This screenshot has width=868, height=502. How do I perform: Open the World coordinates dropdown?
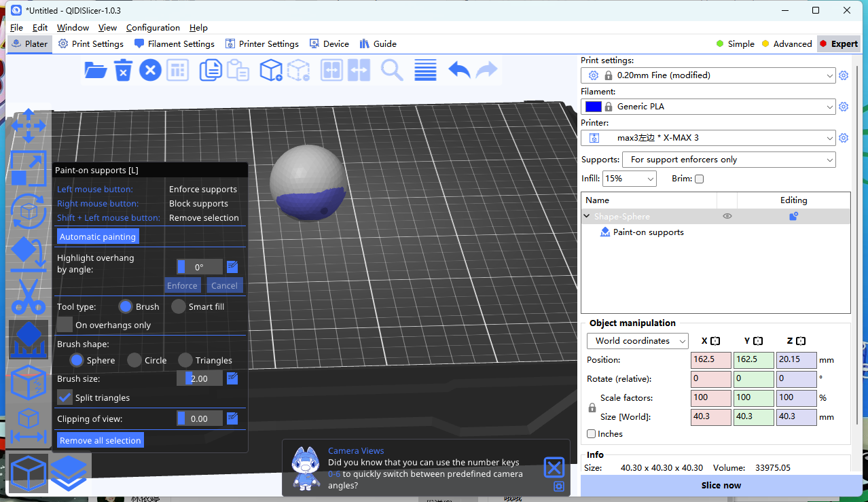coord(637,341)
